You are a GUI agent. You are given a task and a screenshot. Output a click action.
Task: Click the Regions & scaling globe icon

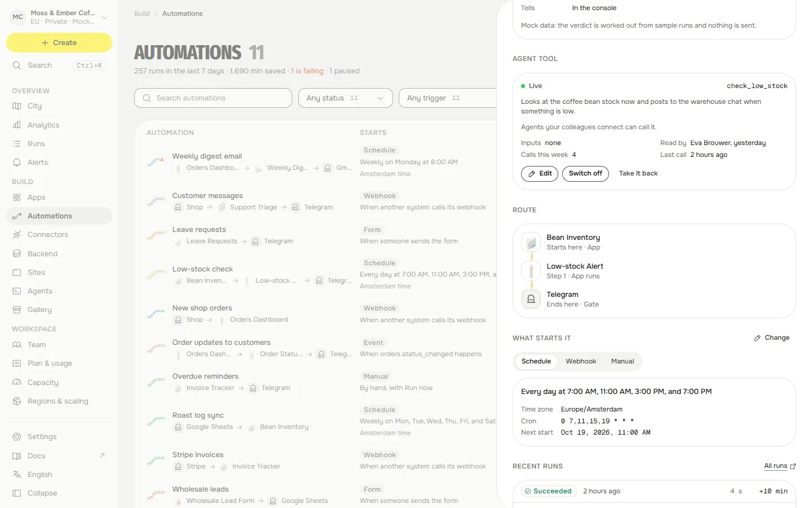point(17,401)
